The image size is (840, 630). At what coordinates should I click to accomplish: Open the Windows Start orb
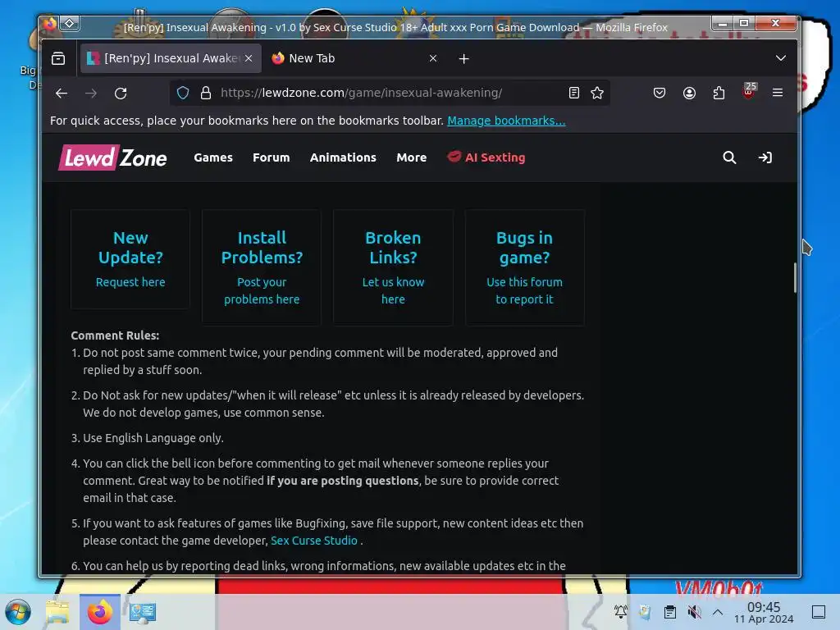pyautogui.click(x=18, y=612)
